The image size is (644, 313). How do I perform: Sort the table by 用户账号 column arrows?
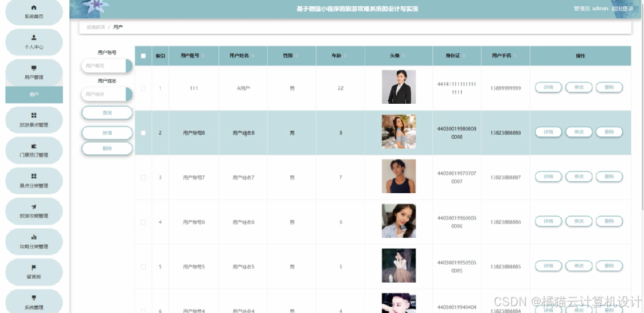pyautogui.click(x=204, y=56)
